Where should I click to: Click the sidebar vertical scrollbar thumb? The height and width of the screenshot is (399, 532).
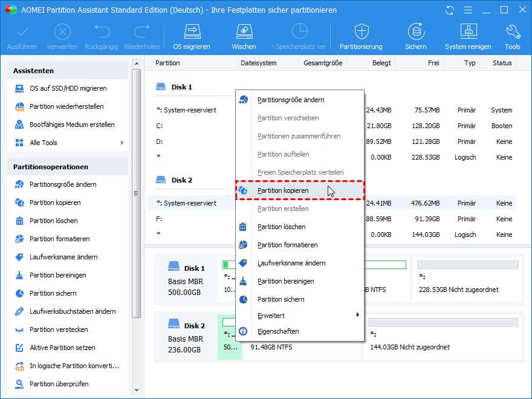137,193
